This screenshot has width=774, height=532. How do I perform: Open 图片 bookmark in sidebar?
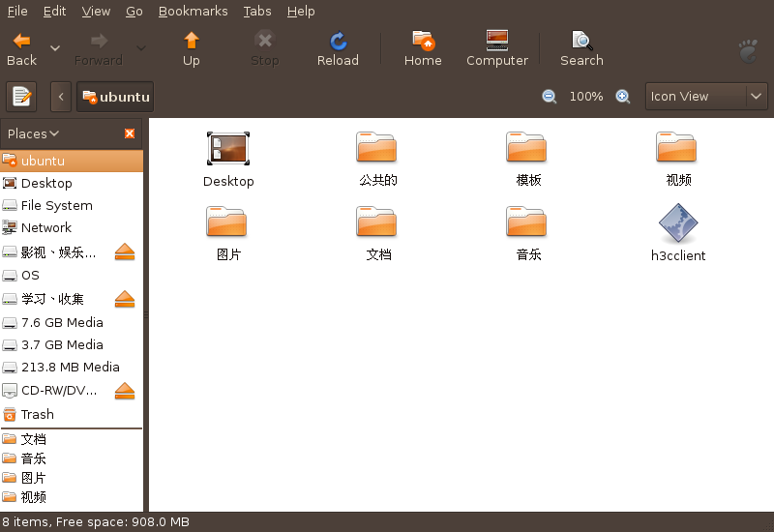click(72, 478)
